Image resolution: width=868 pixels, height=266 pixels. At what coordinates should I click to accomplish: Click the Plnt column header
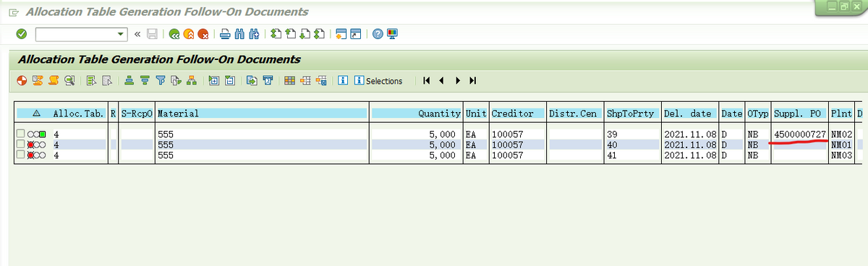[842, 113]
